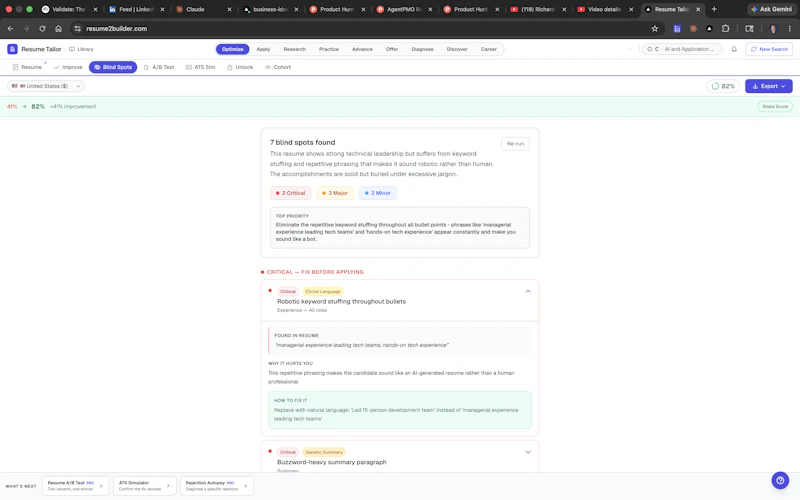This screenshot has height=500, width=800.
Task: Close the Resume Tailor browser tab
Action: tap(698, 9)
